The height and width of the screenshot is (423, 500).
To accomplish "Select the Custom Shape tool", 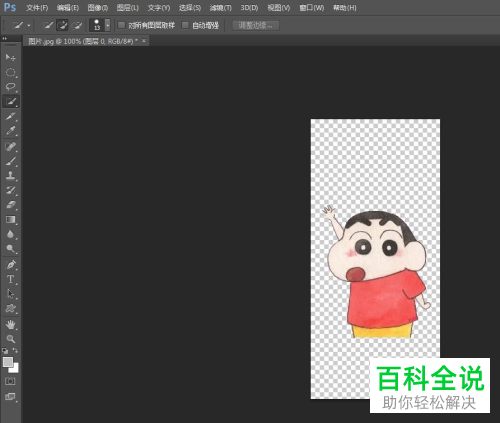I will (x=10, y=308).
